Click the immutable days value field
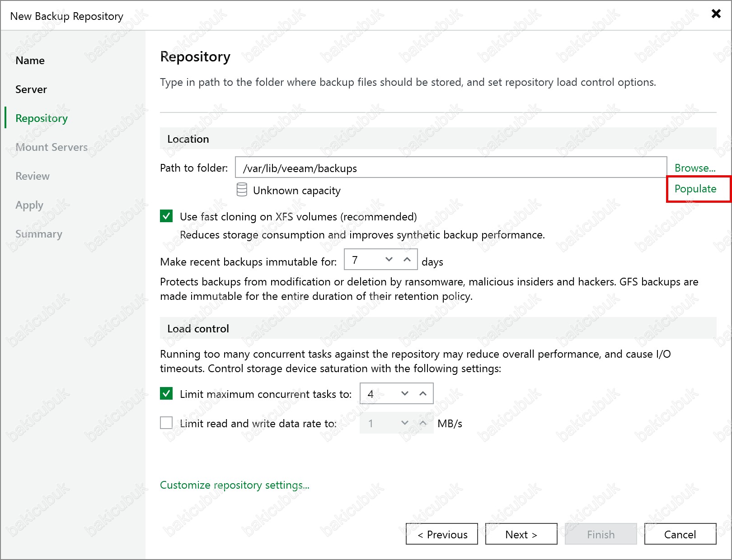 click(363, 260)
